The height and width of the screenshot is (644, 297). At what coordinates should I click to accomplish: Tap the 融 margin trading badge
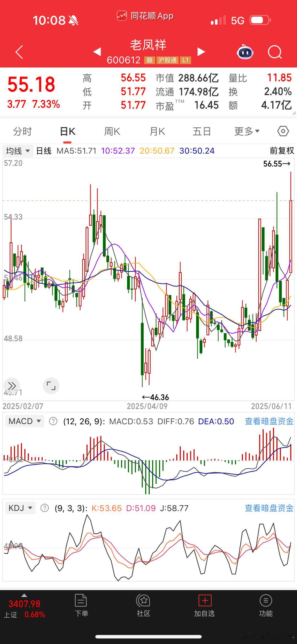pos(150,60)
